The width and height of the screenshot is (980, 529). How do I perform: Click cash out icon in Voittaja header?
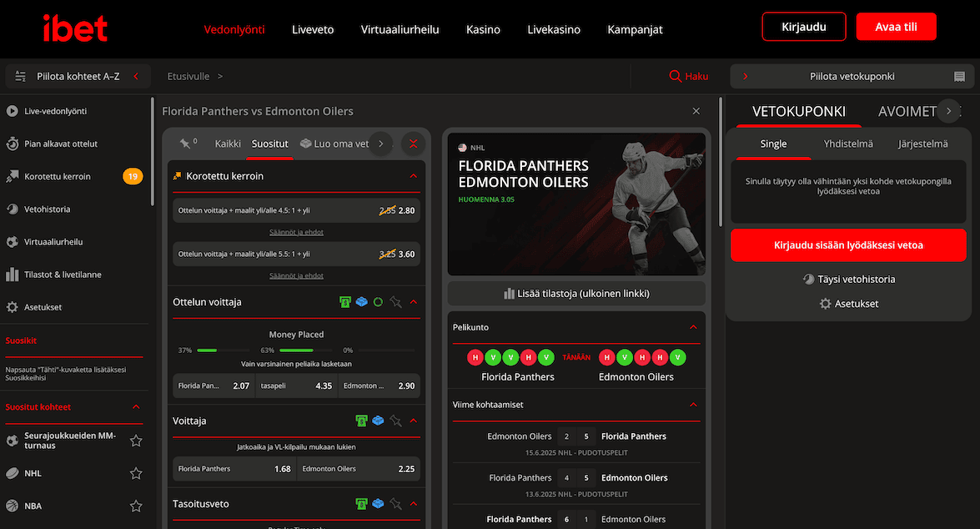click(x=361, y=421)
